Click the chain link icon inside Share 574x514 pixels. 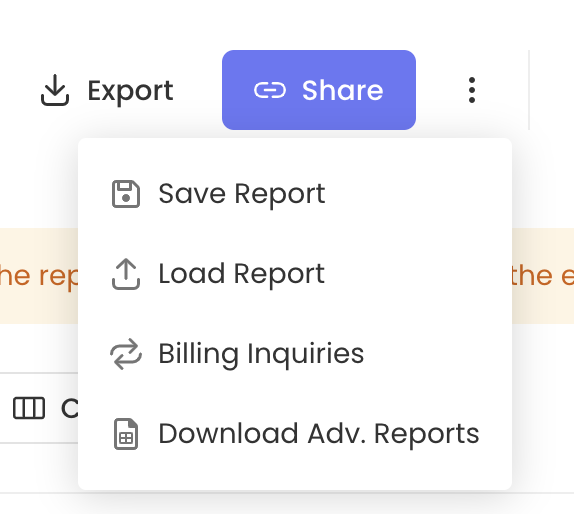pos(270,90)
